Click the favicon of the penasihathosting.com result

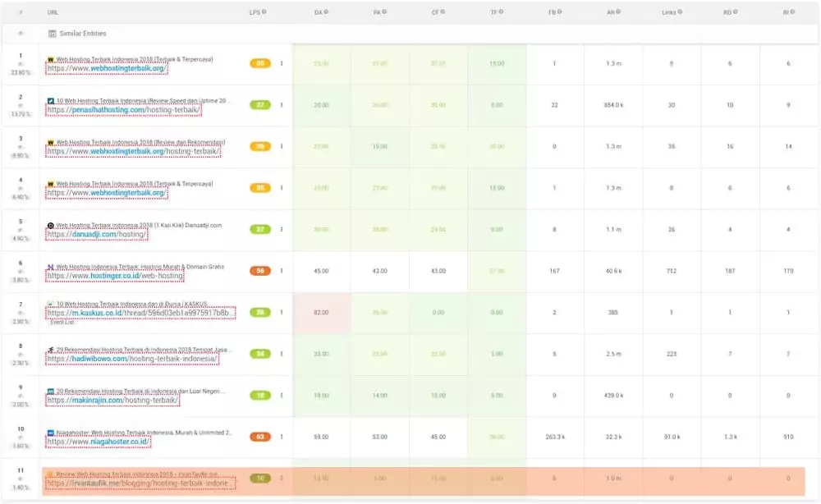51,101
